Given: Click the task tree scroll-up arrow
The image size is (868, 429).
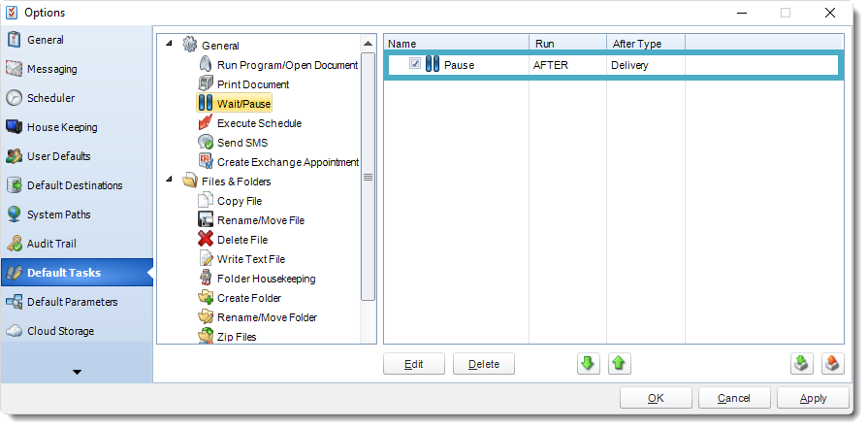Looking at the screenshot, I should [x=368, y=44].
